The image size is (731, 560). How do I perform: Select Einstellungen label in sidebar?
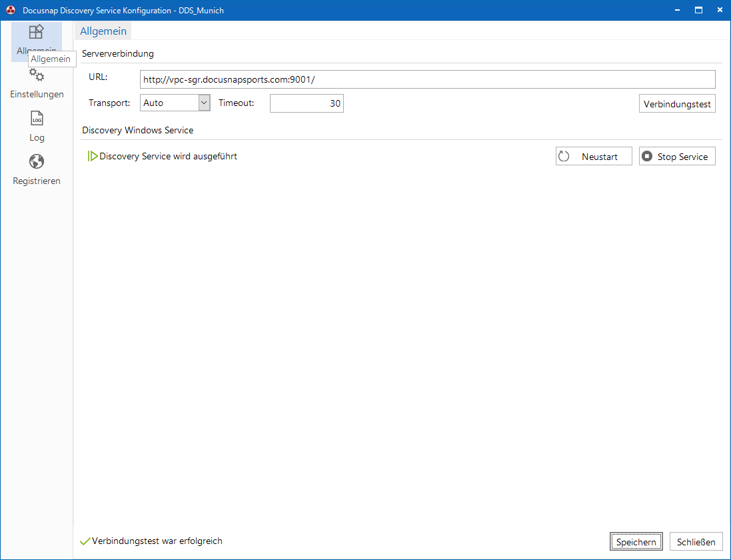tap(37, 94)
